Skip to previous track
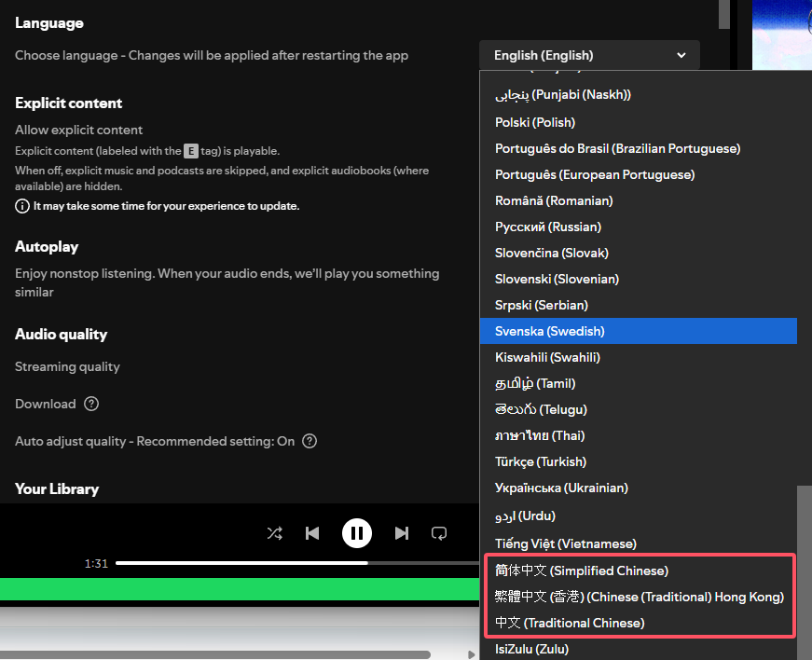 312,533
